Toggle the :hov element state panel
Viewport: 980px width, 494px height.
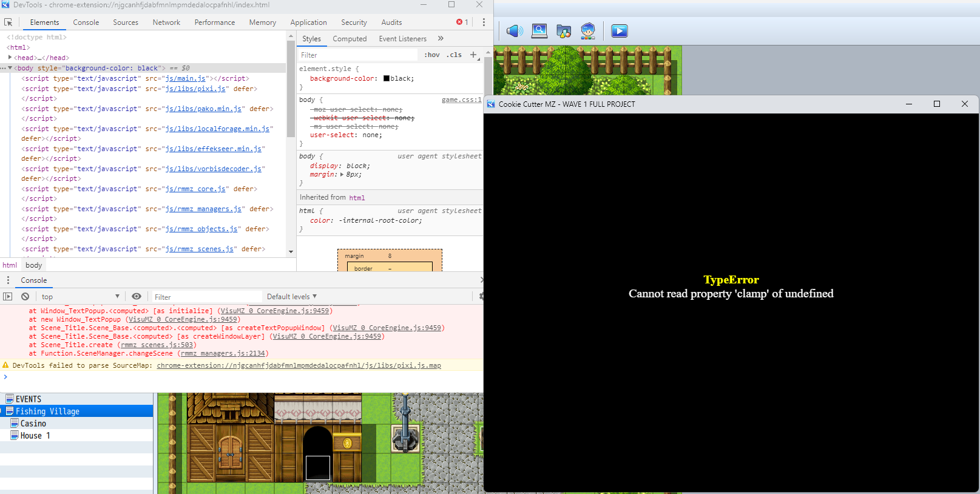click(x=432, y=55)
